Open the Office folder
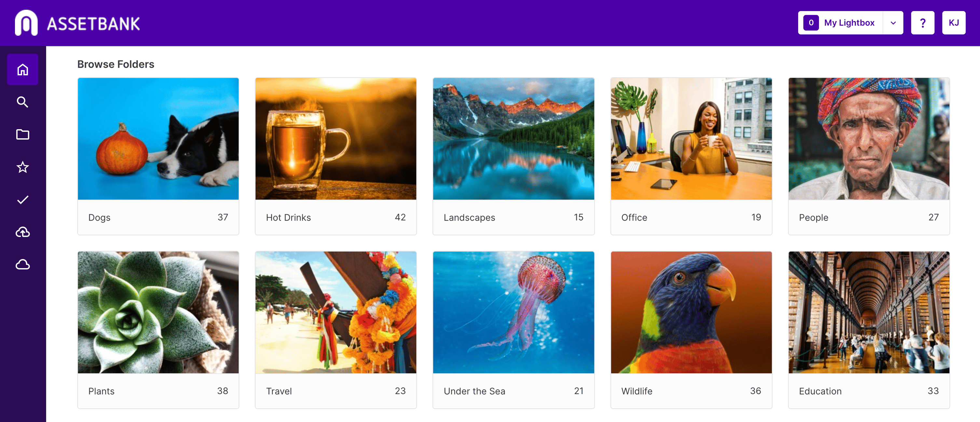 coord(691,157)
